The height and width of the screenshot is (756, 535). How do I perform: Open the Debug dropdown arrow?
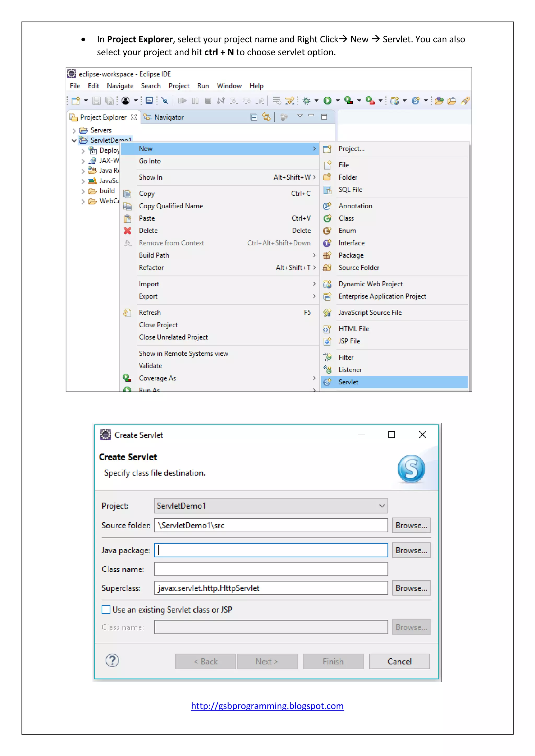pyautogui.click(x=317, y=101)
